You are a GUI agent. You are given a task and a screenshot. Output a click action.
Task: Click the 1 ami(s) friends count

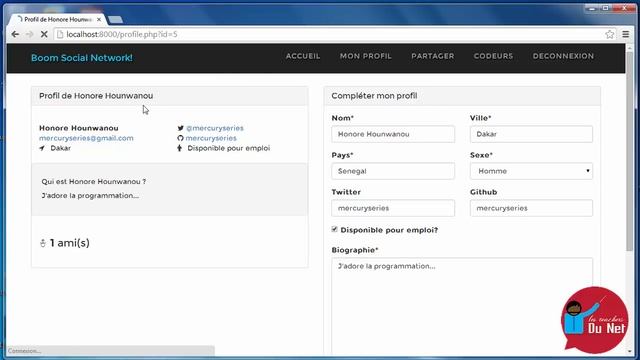pyautogui.click(x=69, y=243)
